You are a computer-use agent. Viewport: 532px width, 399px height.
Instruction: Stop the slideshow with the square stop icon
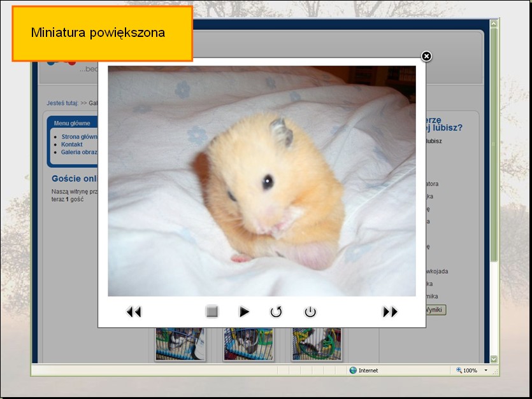pos(212,312)
